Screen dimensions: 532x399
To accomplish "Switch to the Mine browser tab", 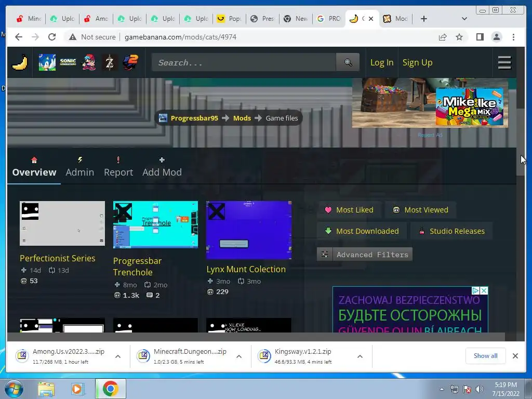I will 29,19.
